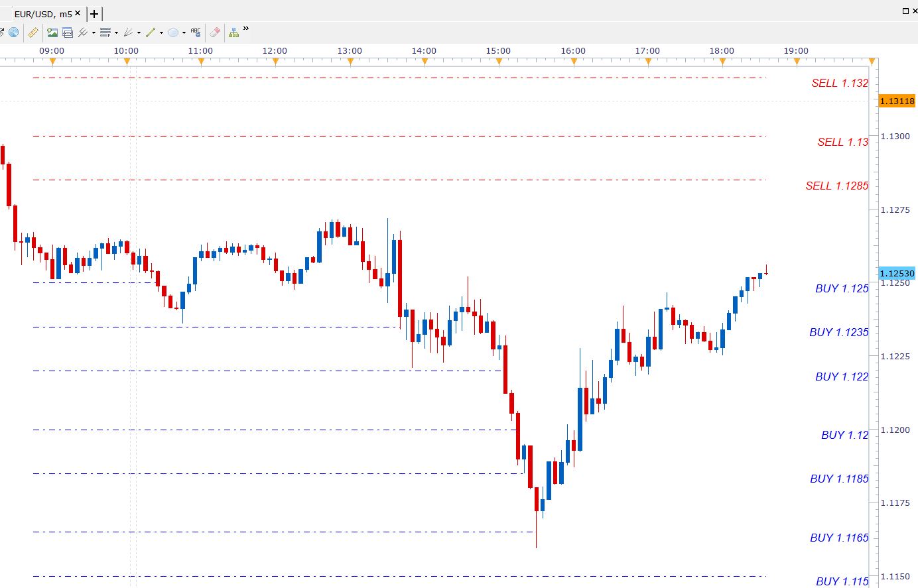918x588 pixels.
Task: Expand the Fibonacci tool dropdown arrow
Action: pyautogui.click(x=116, y=32)
